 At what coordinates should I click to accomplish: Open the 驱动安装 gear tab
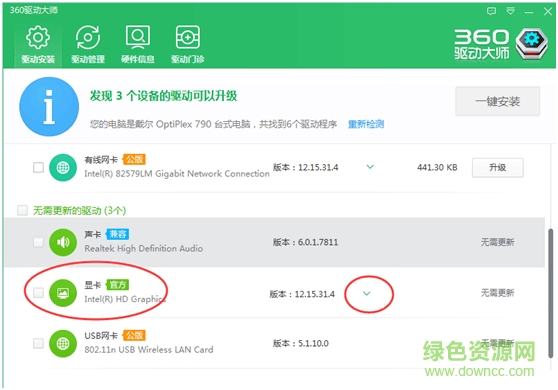tap(38, 44)
